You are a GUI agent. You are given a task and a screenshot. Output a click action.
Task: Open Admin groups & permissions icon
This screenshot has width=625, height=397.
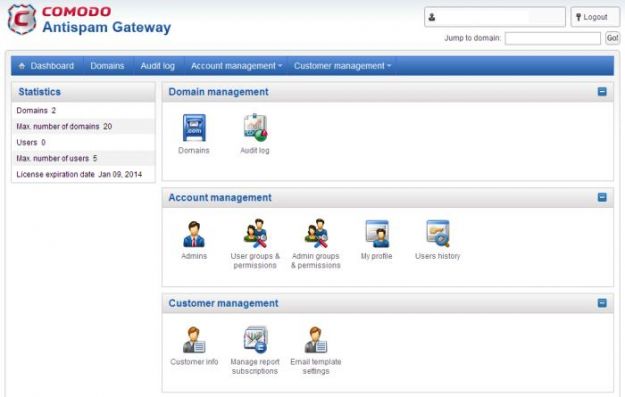pos(316,233)
